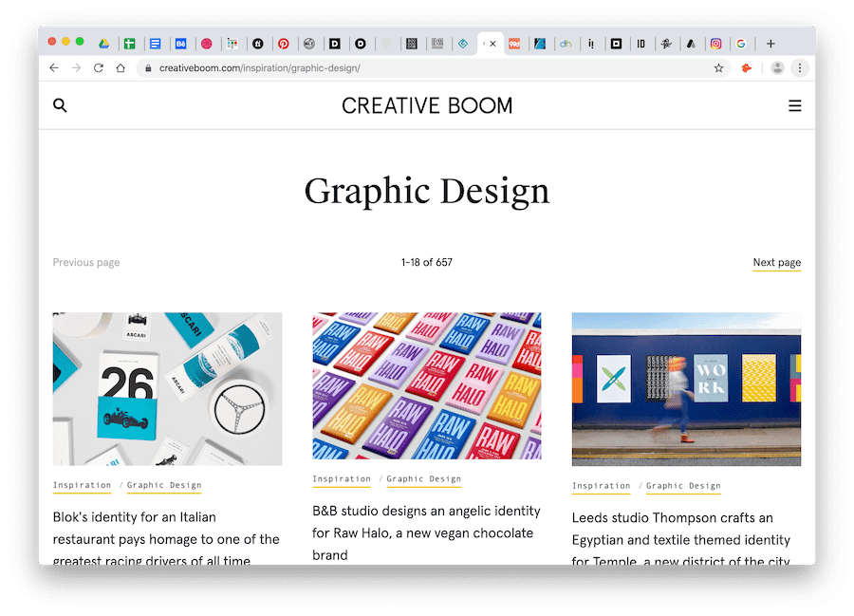854x616 pixels.
Task: Open the tab with teal diamond icon
Action: (x=463, y=44)
